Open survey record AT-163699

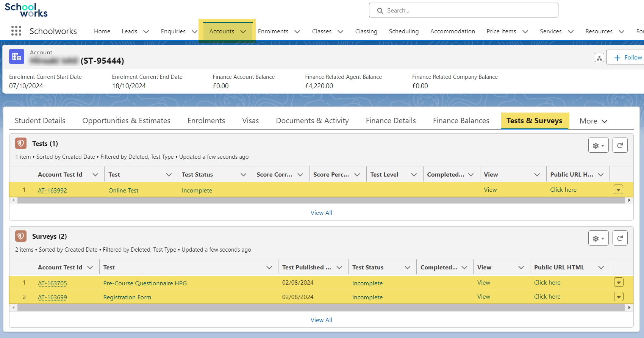click(52, 297)
